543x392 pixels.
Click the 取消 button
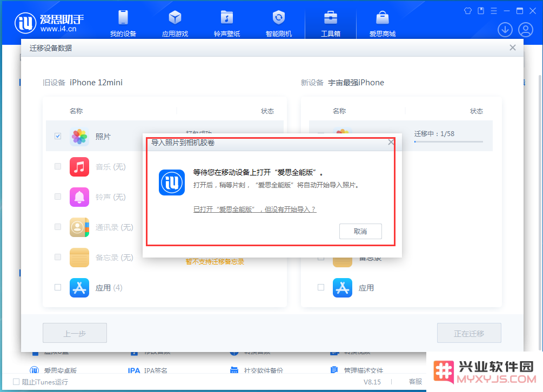point(360,231)
